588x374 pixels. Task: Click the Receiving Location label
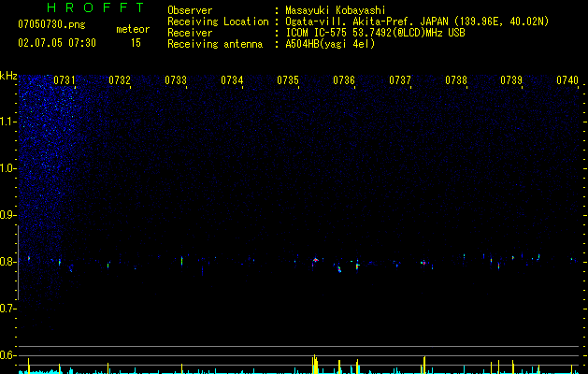point(218,22)
